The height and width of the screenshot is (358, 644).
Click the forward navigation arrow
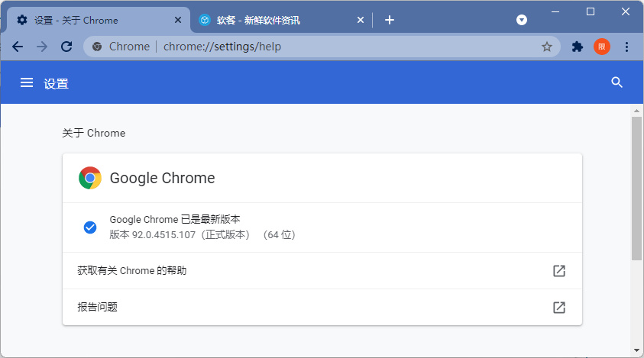click(x=42, y=47)
